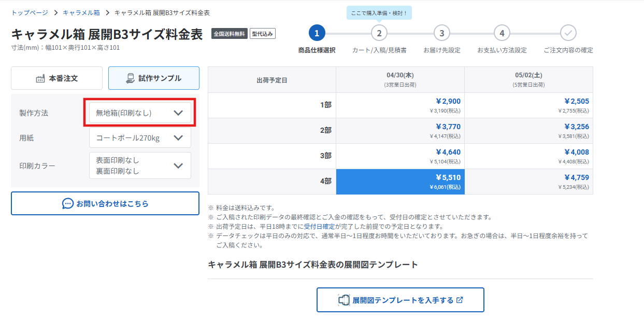Click the 用紙 field label
Viewport: 644px width, 332px height.
(x=26, y=138)
